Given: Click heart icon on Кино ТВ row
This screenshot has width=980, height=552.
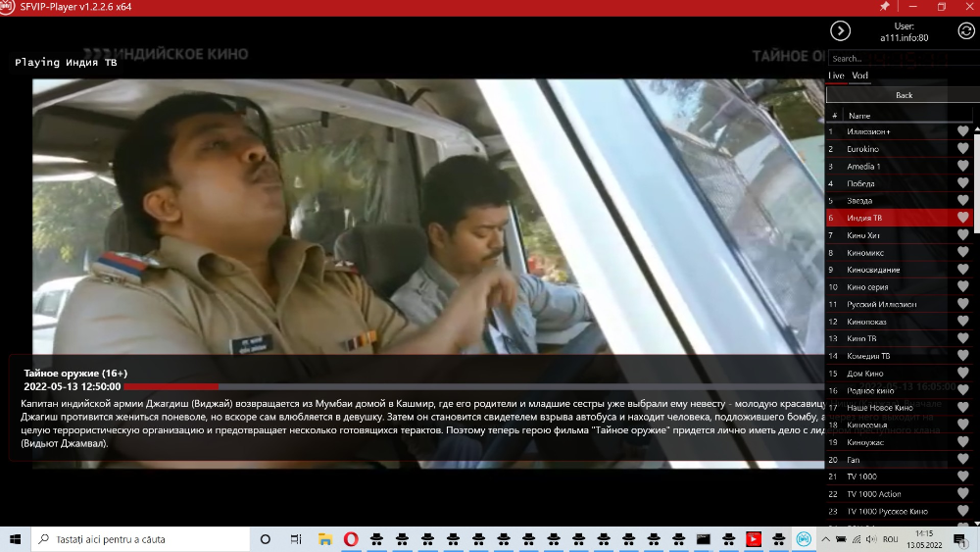Looking at the screenshot, I should (x=962, y=338).
